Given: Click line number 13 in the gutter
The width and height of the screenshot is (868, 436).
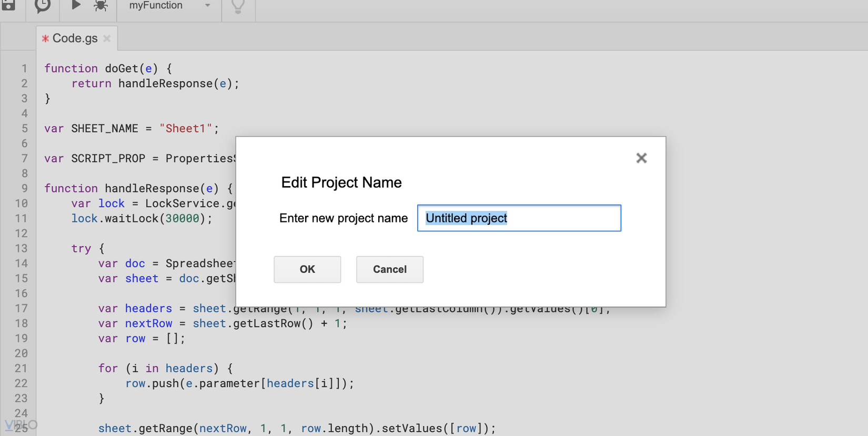Looking at the screenshot, I should (x=21, y=248).
